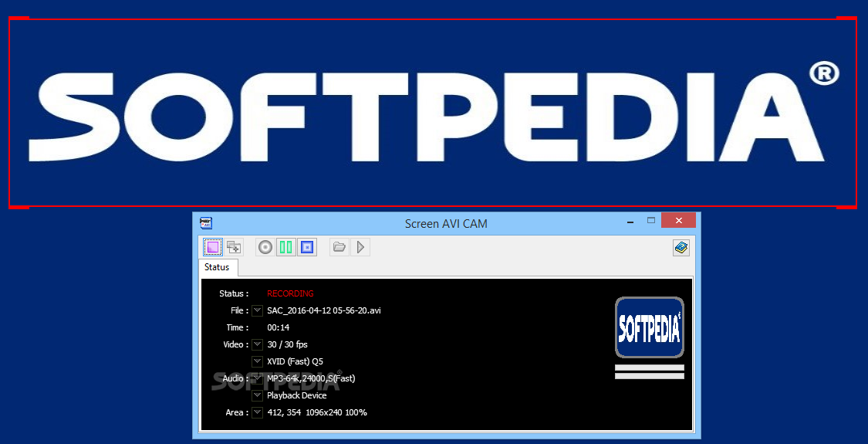This screenshot has height=444, width=868.
Task: Click the Screen AVI CAM title bar icon
Action: click(206, 223)
